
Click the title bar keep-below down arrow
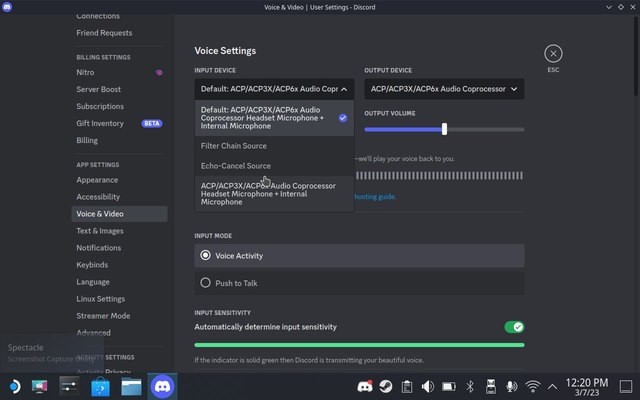[x=609, y=7]
